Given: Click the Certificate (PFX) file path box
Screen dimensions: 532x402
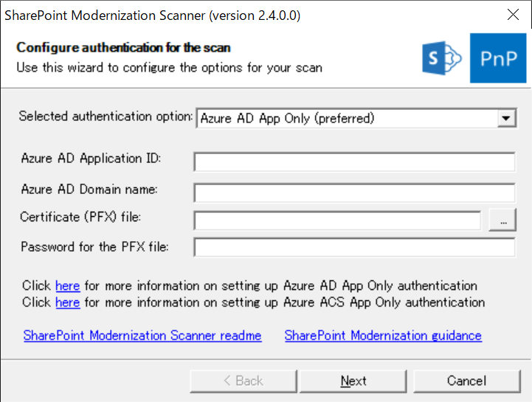Looking at the screenshot, I should (x=337, y=220).
